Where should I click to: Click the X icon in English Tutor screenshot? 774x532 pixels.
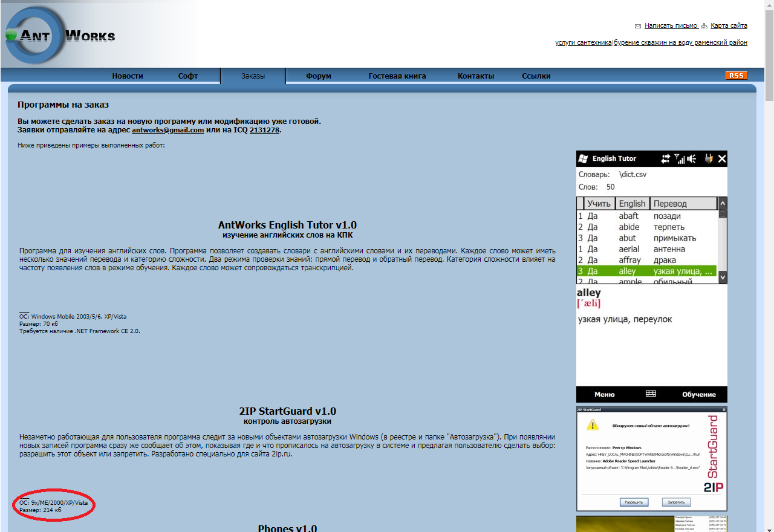(x=721, y=159)
